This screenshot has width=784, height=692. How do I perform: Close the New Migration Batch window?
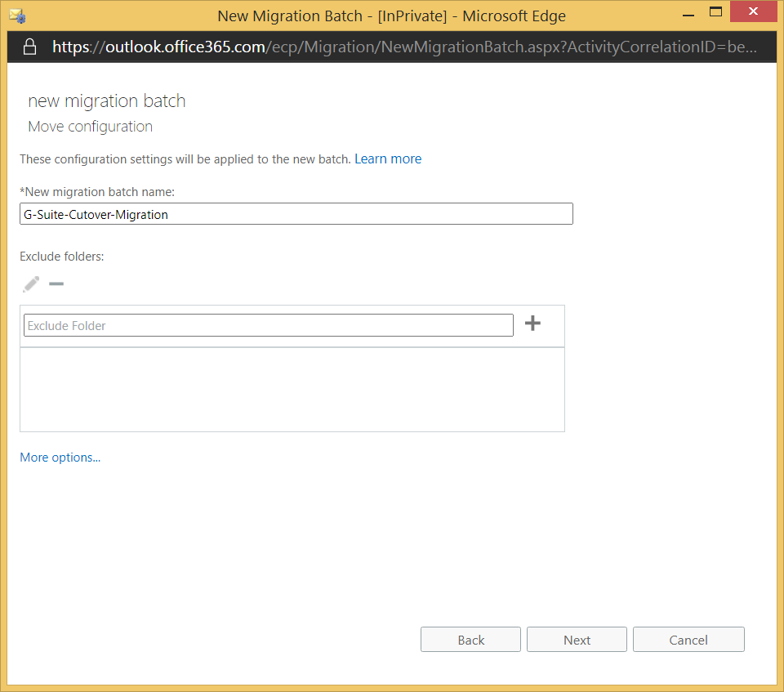point(753,11)
